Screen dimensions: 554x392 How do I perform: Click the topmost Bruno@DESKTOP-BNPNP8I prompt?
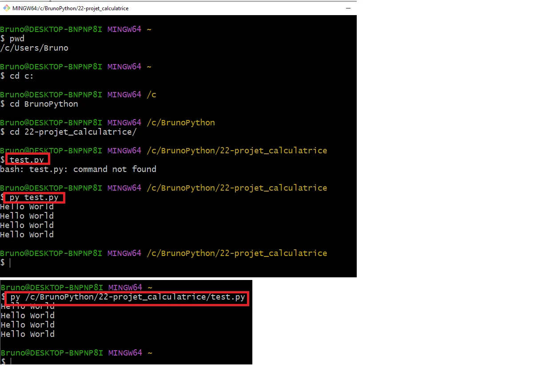tap(51, 29)
